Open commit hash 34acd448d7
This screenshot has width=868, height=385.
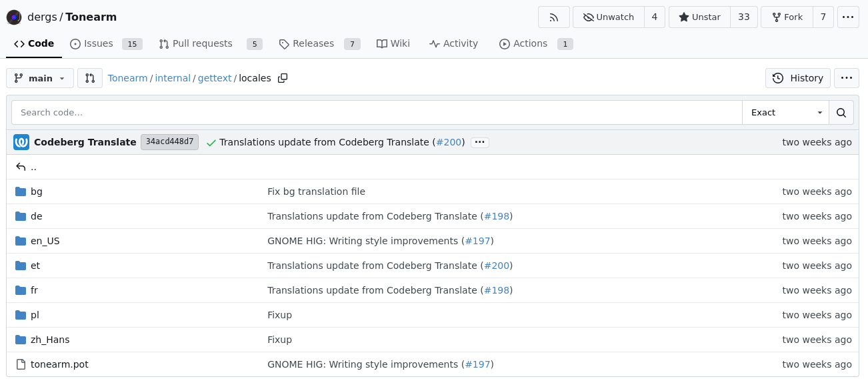pyautogui.click(x=169, y=142)
